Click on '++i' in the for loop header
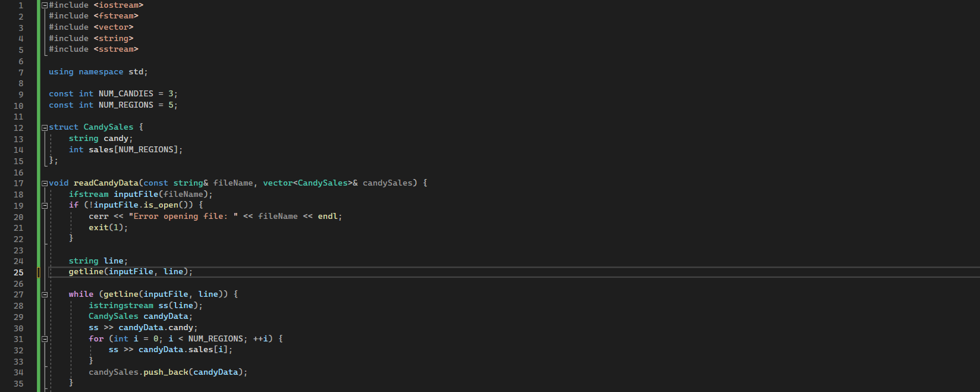Viewport: 980px width, 392px height. (x=260, y=339)
